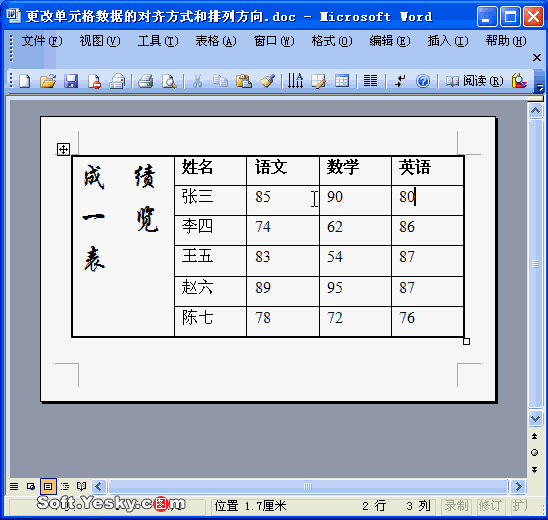
Task: Click the horizontal scrollbar left arrow
Action: [99, 486]
